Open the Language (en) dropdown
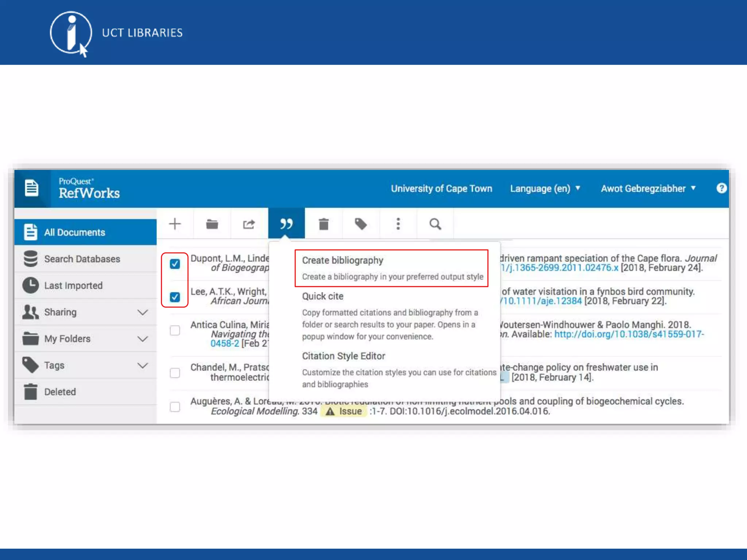The width and height of the screenshot is (747, 560). pos(545,188)
